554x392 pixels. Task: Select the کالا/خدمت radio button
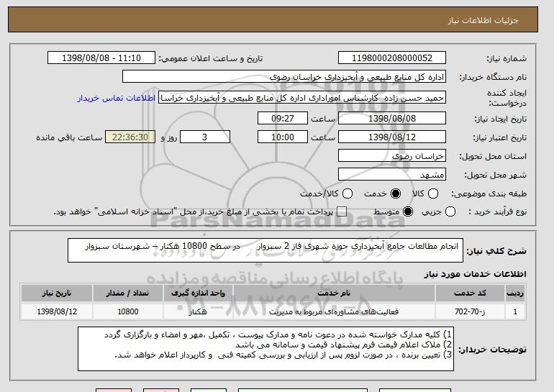tap(348, 193)
